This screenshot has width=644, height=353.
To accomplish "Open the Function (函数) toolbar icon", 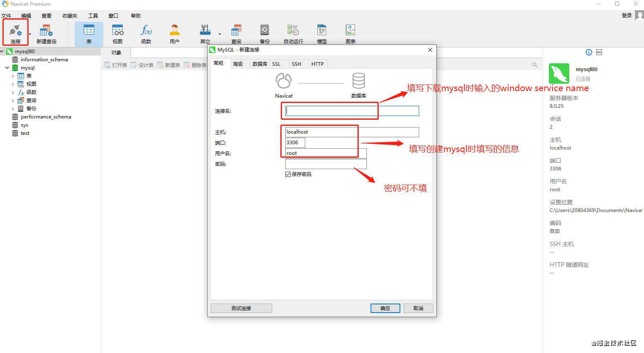I will (x=146, y=30).
